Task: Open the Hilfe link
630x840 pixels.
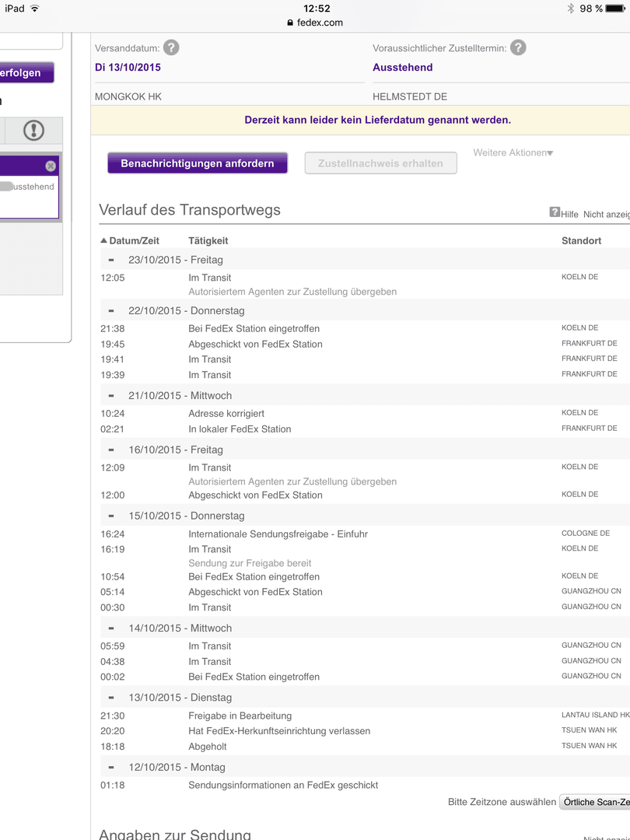Action: (x=569, y=215)
